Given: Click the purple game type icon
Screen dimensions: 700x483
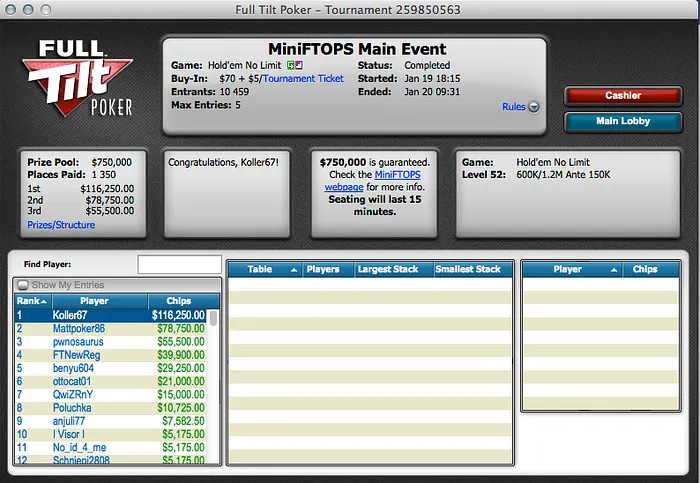Looking at the screenshot, I should coord(299,65).
